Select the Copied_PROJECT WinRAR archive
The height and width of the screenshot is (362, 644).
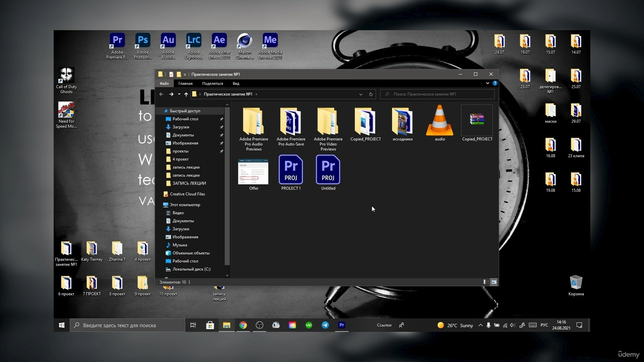tap(477, 123)
